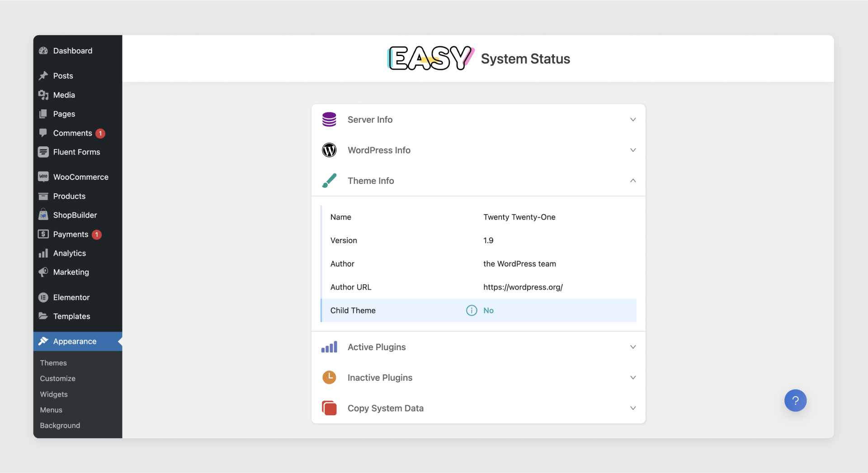Expand the Active Plugins chevron

(x=633, y=347)
